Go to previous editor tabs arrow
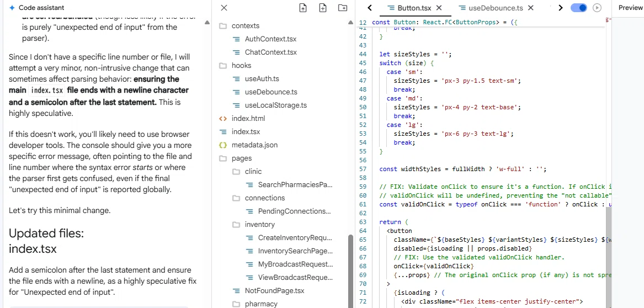Viewport: 644px width, 308px height. pos(370,8)
